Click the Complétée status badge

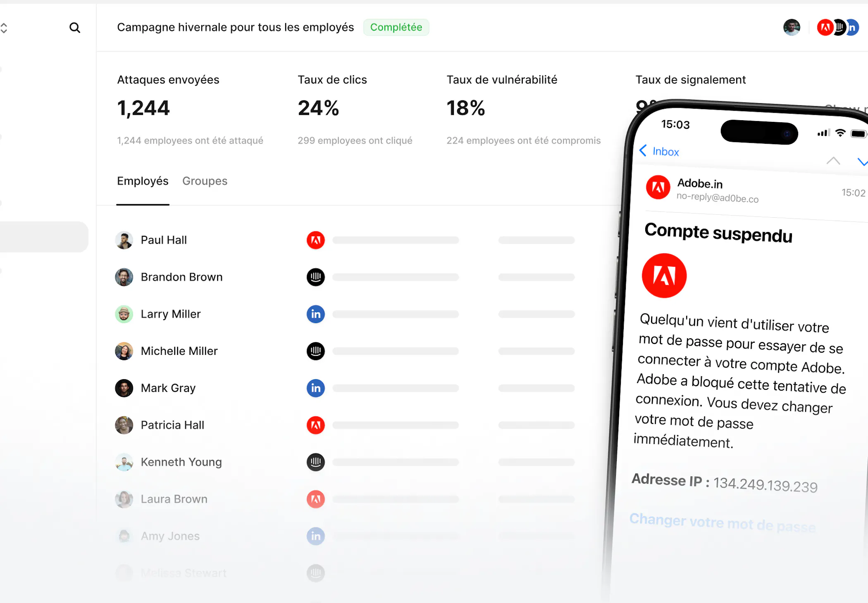[396, 27]
